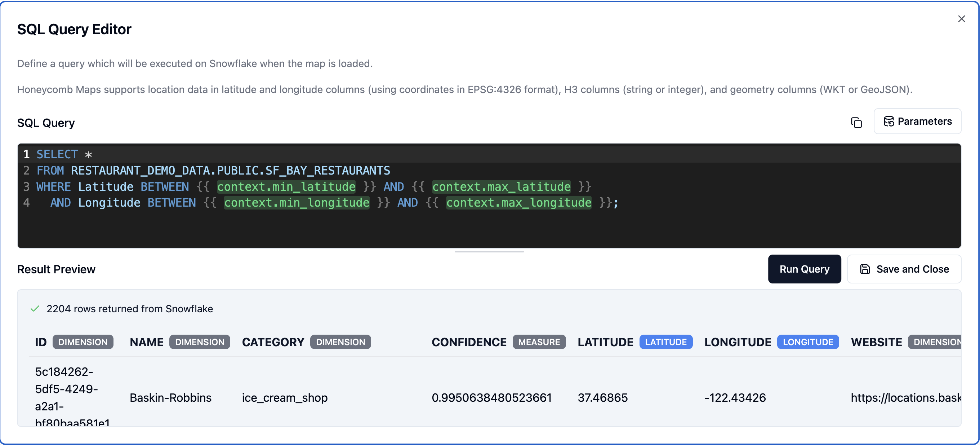Select the Baskin-Robbins name cell

click(170, 397)
